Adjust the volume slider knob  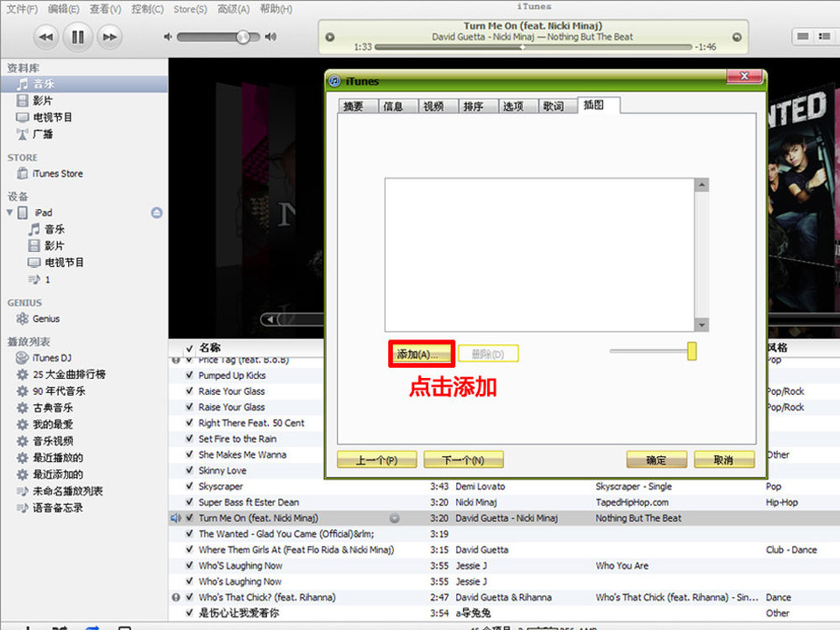tap(244, 36)
